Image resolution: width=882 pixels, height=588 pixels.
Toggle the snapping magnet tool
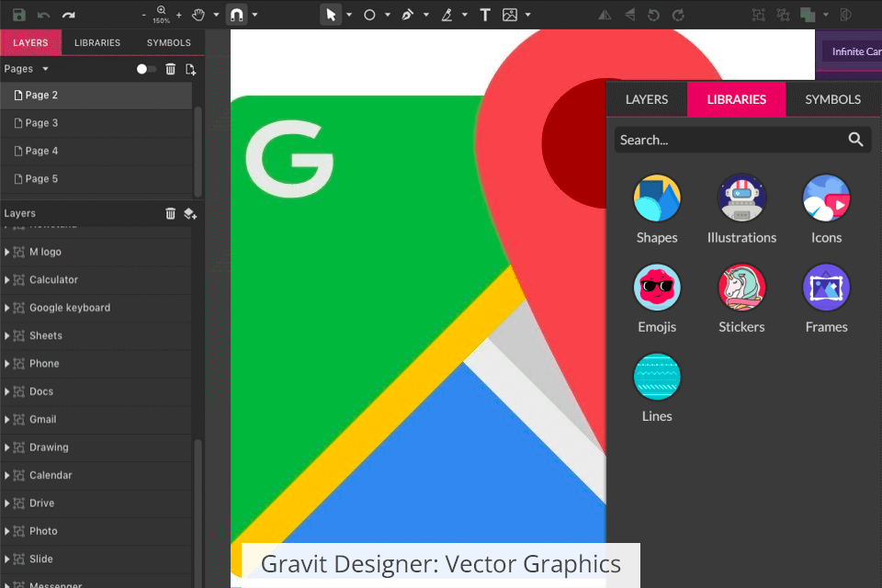pyautogui.click(x=237, y=15)
